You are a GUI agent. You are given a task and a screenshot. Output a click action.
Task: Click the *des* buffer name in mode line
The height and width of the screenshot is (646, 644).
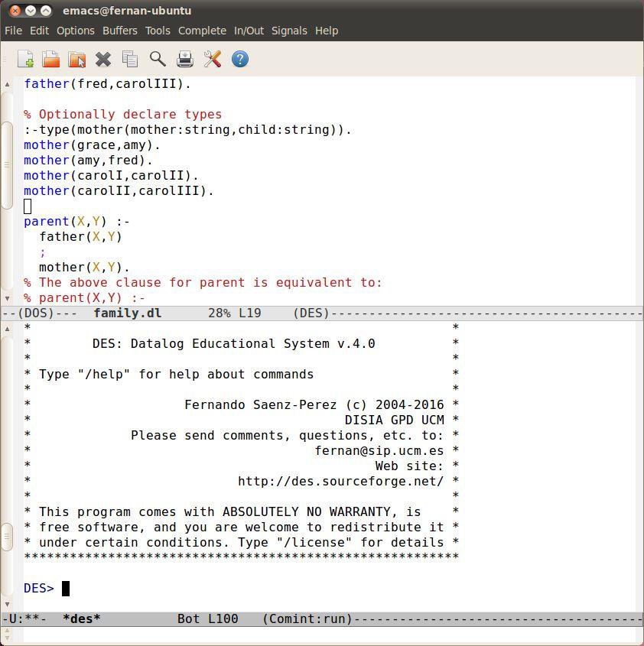[x=82, y=618]
